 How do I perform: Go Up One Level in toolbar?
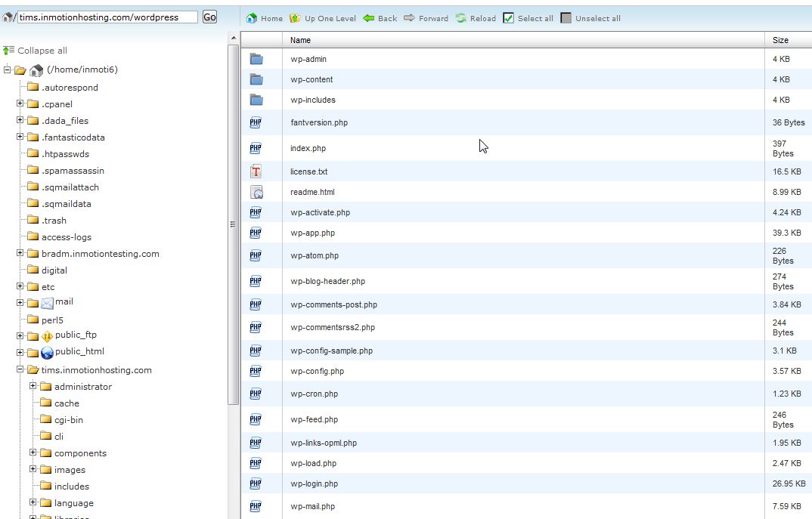point(295,18)
